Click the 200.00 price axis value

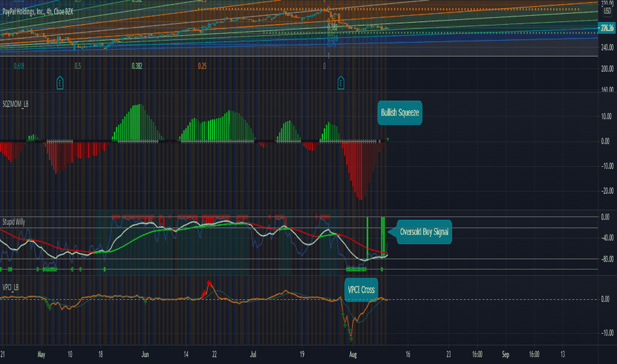pyautogui.click(x=607, y=68)
